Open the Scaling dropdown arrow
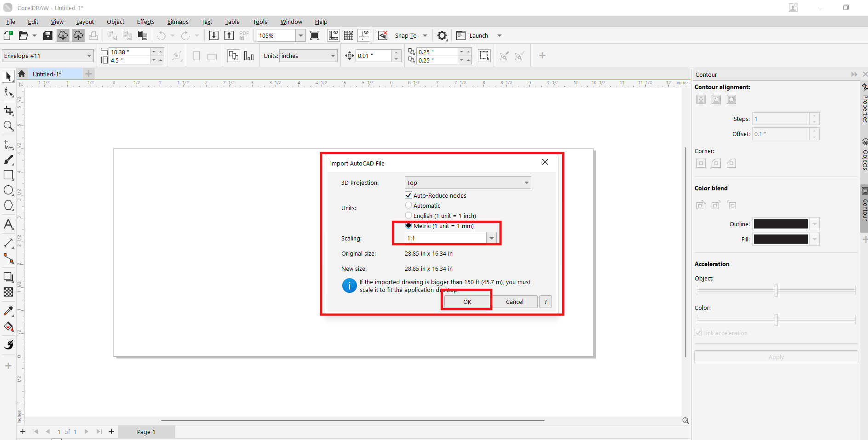This screenshot has width=868, height=440. point(492,238)
